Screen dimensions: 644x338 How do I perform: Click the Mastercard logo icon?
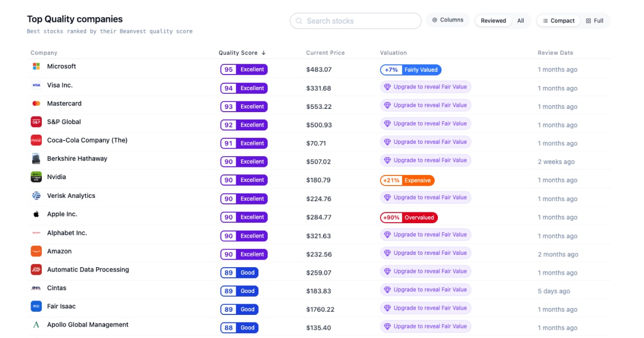tap(36, 104)
